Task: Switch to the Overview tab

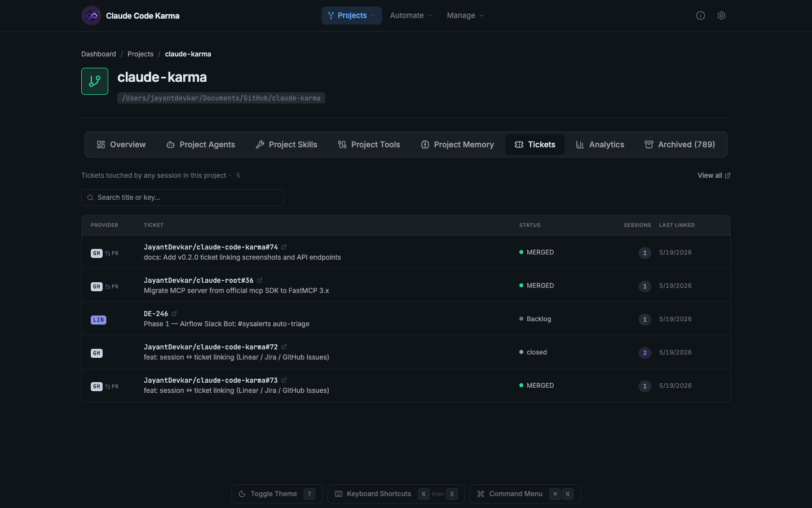Action: [121, 145]
